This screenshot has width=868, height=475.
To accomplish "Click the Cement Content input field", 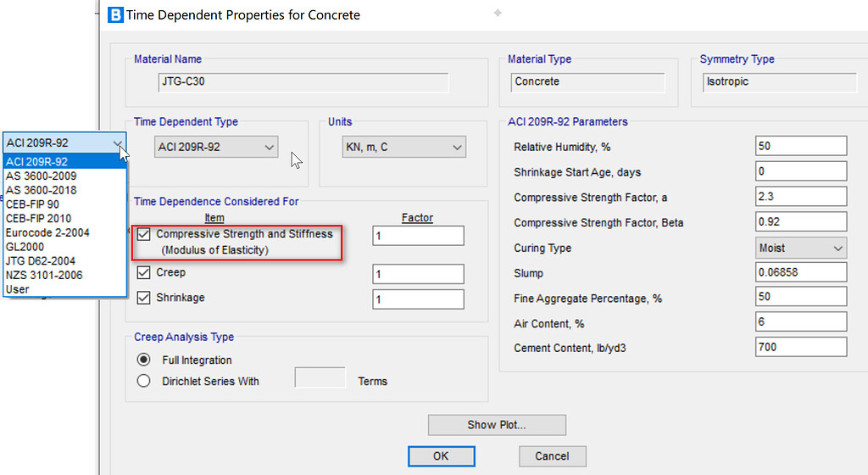I will [800, 347].
